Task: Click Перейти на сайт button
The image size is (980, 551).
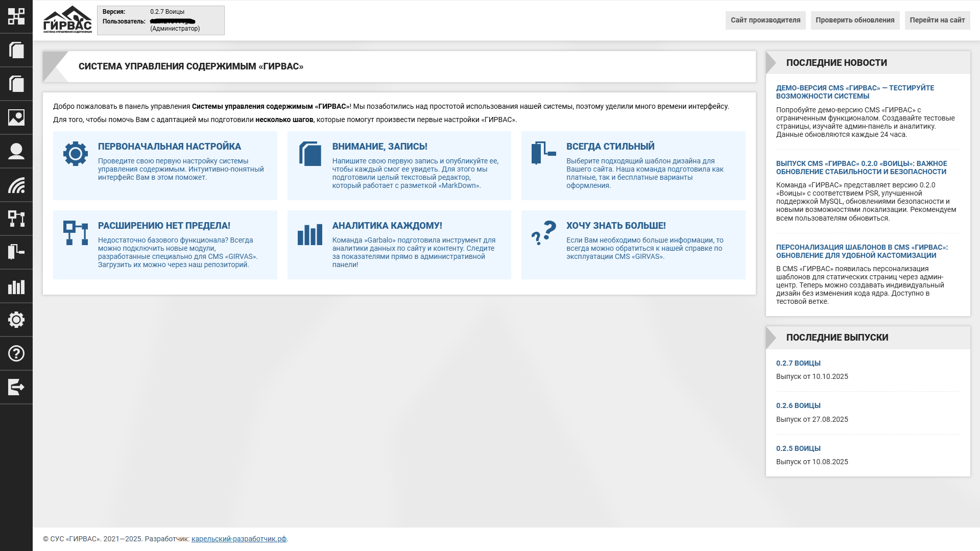Action: [937, 20]
